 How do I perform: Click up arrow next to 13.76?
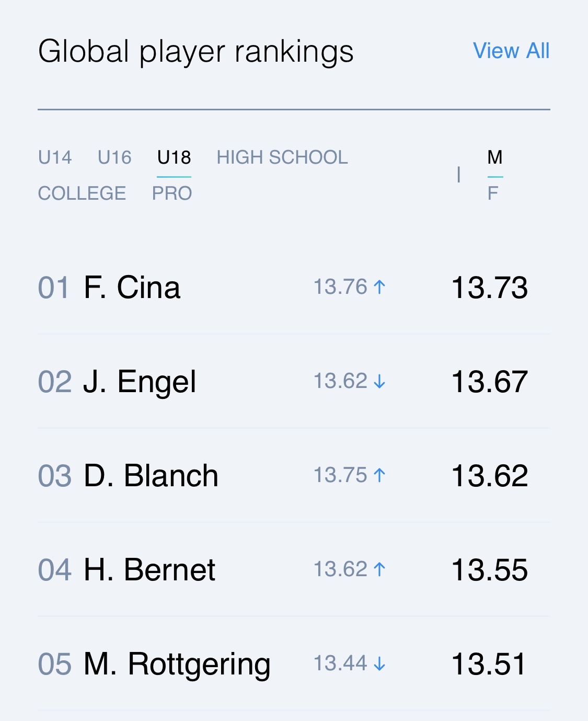click(x=380, y=287)
